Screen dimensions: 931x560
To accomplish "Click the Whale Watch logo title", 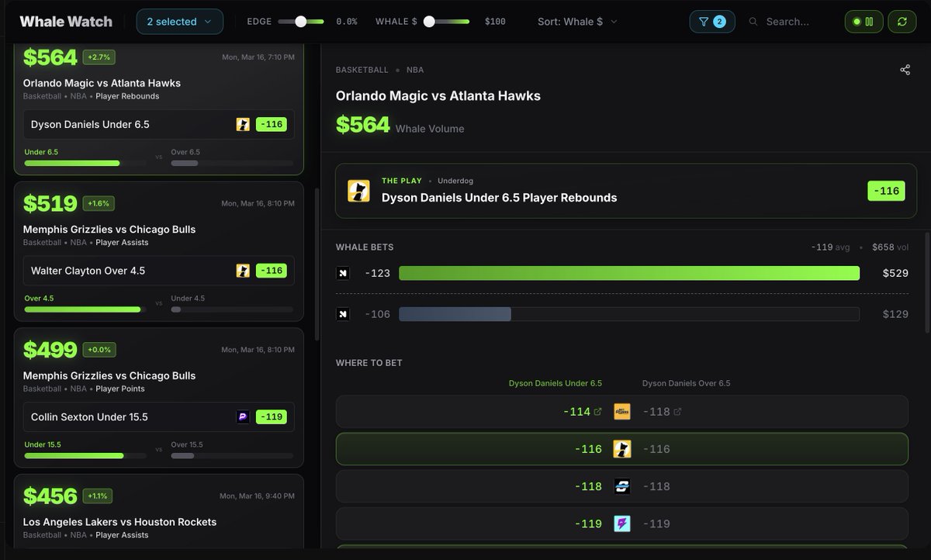I will click(66, 22).
